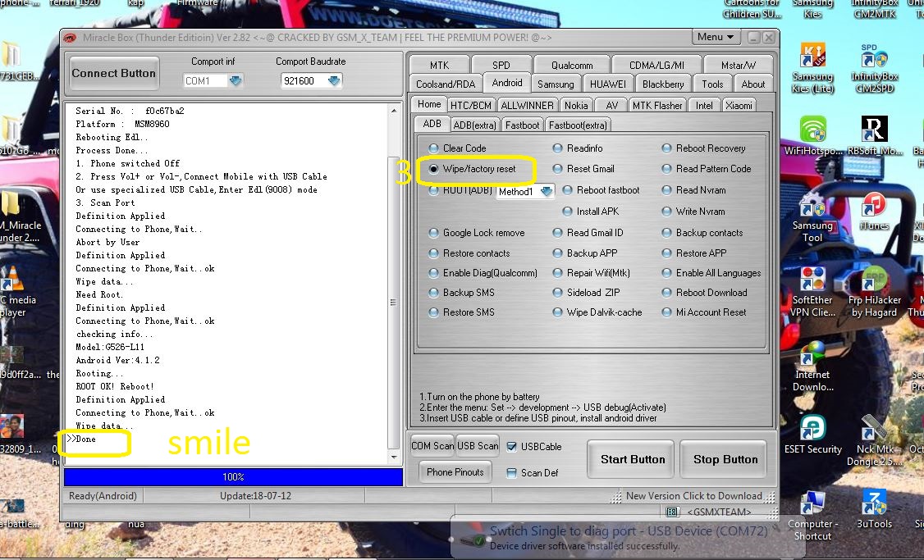Select Google Lock remove option
Screen dimensions: 924x560
(434, 233)
